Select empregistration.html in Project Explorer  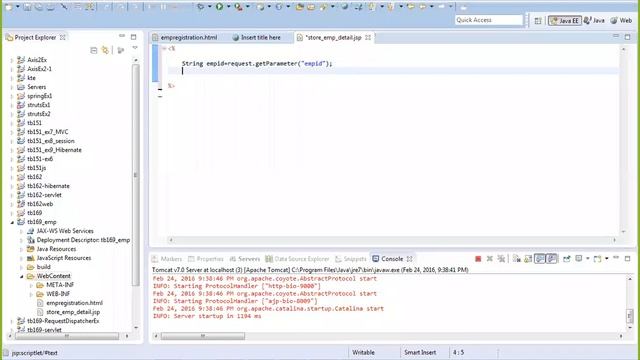click(x=70, y=303)
